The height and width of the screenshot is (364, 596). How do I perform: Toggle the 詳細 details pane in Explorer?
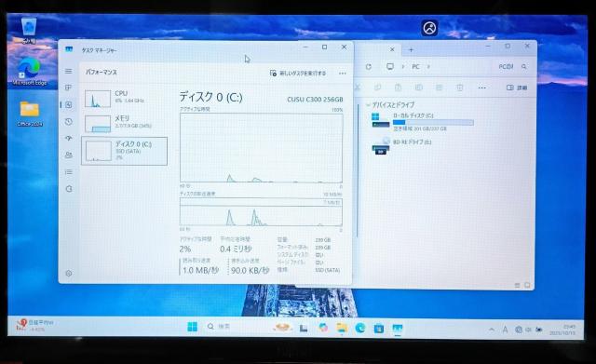coord(517,88)
